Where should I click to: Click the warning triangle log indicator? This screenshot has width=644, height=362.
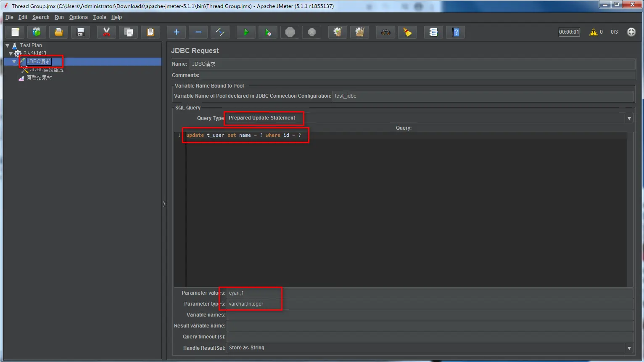pos(594,32)
